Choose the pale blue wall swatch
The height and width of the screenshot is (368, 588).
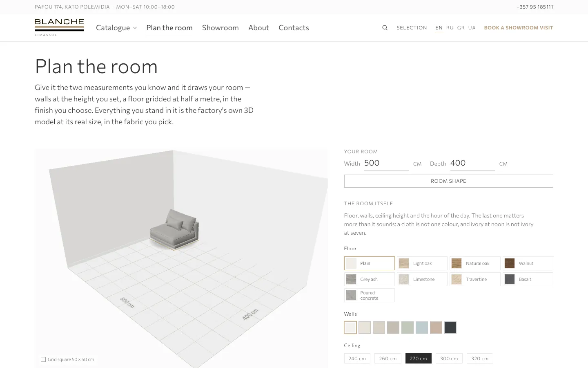pyautogui.click(x=422, y=328)
